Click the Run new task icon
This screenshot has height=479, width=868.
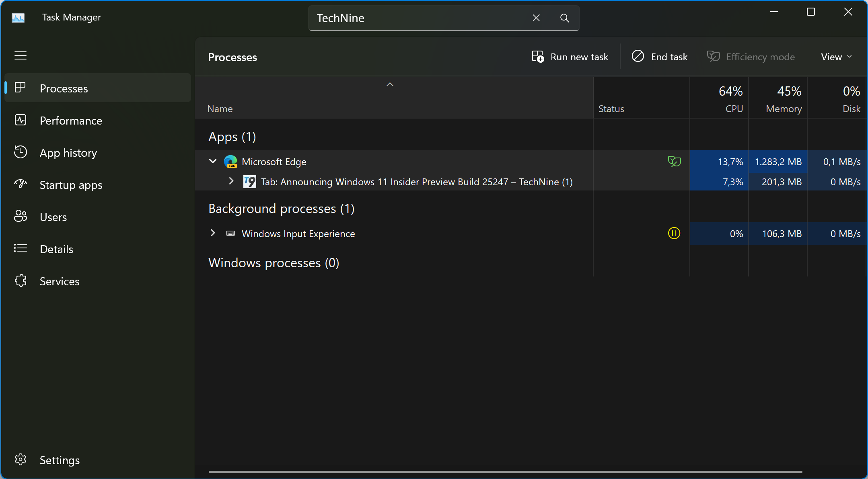click(538, 57)
